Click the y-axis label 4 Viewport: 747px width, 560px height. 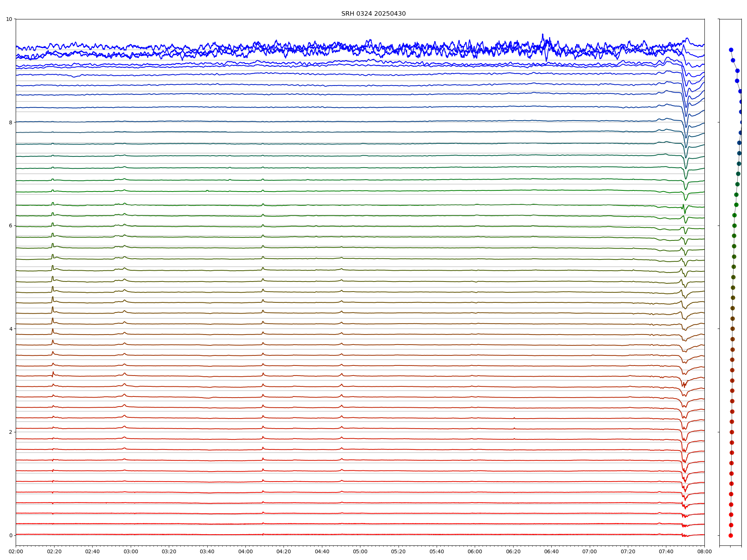10,329
